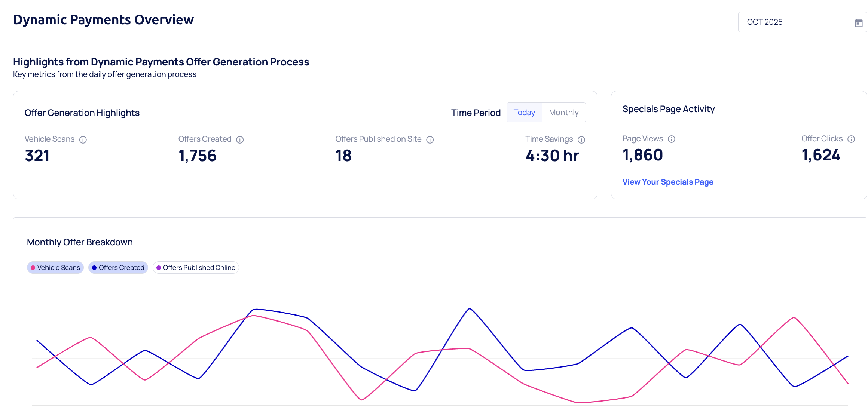Click the calendar icon in date picker
Viewport: 868px width, 409px height.
(x=858, y=23)
